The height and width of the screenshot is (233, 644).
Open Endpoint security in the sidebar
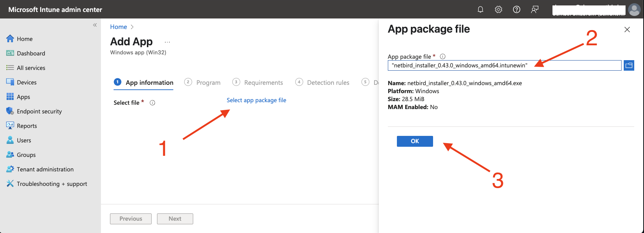[39, 111]
